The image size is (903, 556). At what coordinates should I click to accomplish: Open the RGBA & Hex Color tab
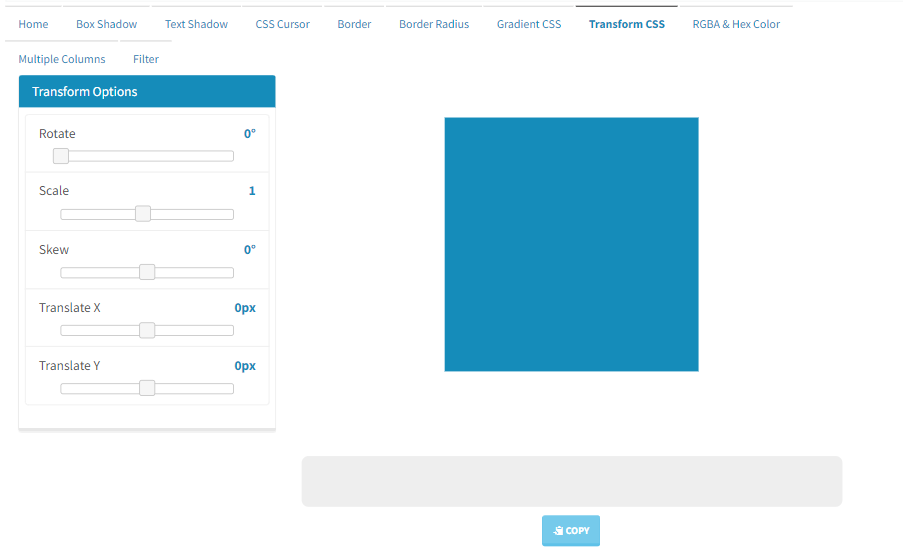coord(736,24)
